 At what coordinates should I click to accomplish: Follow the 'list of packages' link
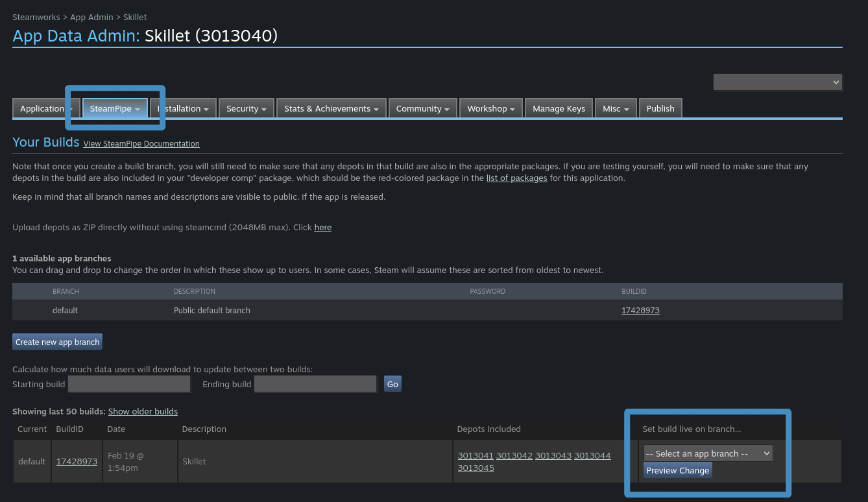[516, 178]
